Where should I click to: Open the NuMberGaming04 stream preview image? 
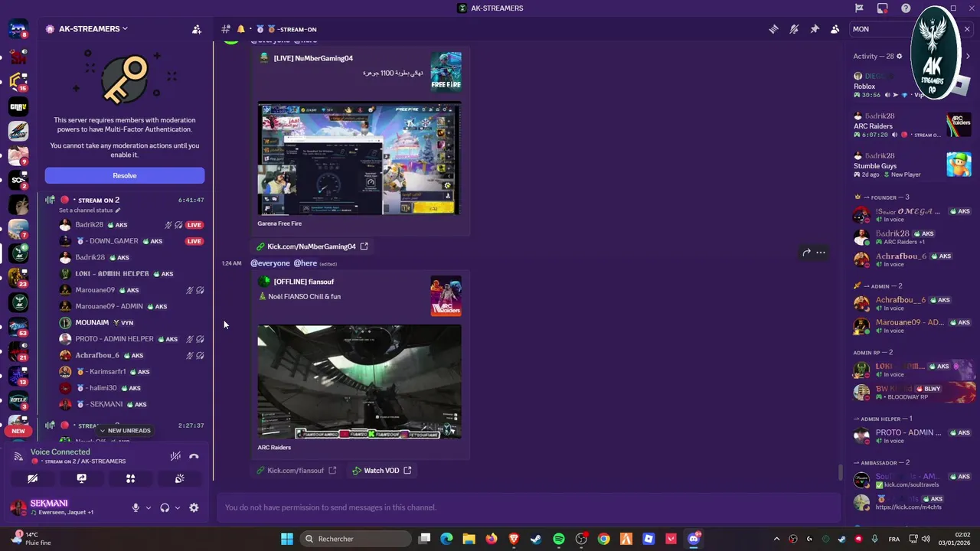coord(359,158)
